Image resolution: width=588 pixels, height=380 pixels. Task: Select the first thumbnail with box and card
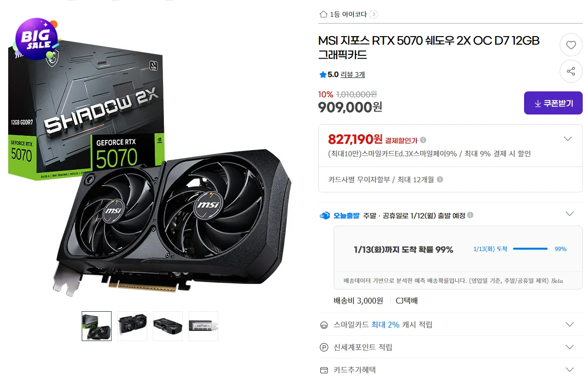click(x=97, y=326)
